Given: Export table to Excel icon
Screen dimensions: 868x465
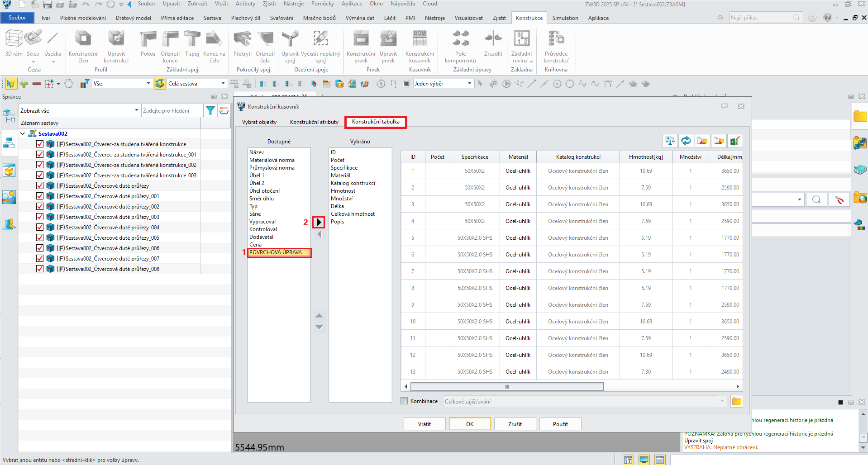Looking at the screenshot, I should coord(735,141).
